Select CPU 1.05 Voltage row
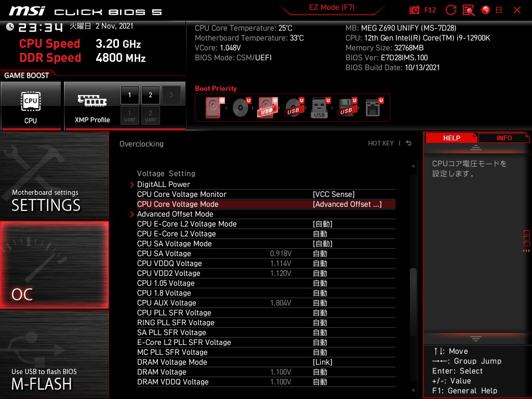This screenshot has width=532, height=399. click(266, 283)
